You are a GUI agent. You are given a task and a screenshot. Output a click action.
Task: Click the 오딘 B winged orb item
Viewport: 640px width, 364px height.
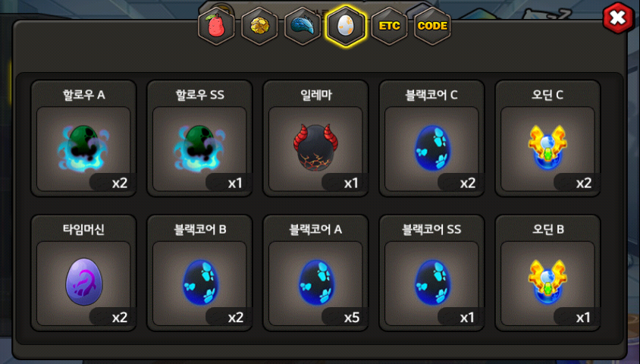547,282
